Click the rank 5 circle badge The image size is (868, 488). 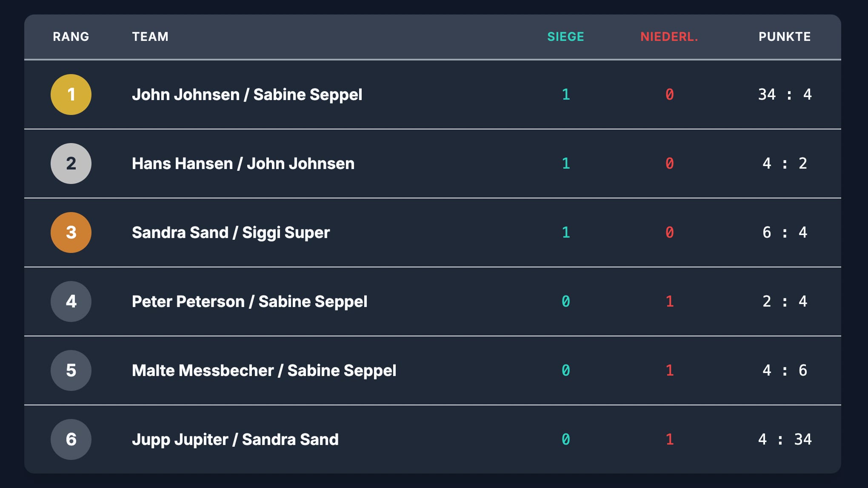point(71,370)
